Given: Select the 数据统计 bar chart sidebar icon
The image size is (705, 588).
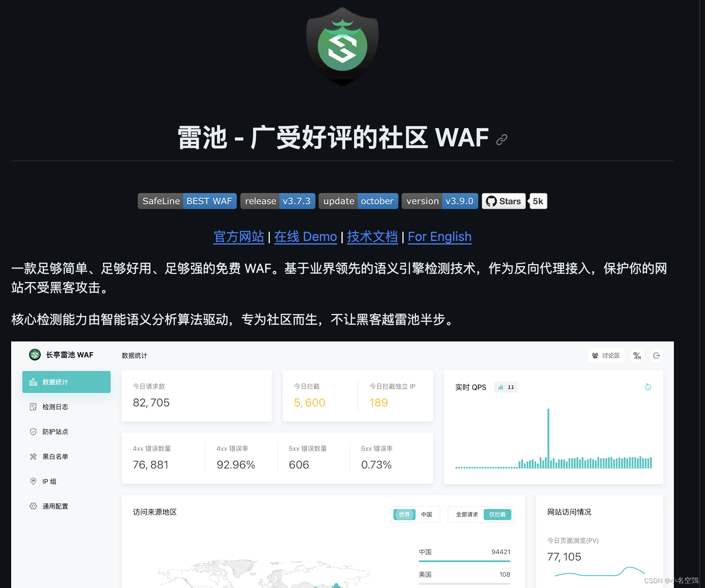Looking at the screenshot, I should 34,382.
